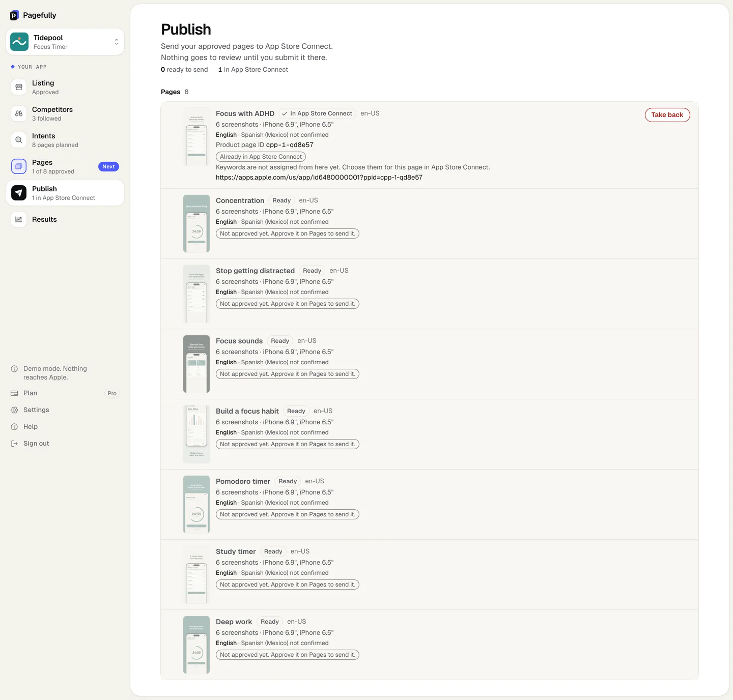The height and width of the screenshot is (700, 733).
Task: Open the Settings label in sidebar
Action: pos(36,410)
